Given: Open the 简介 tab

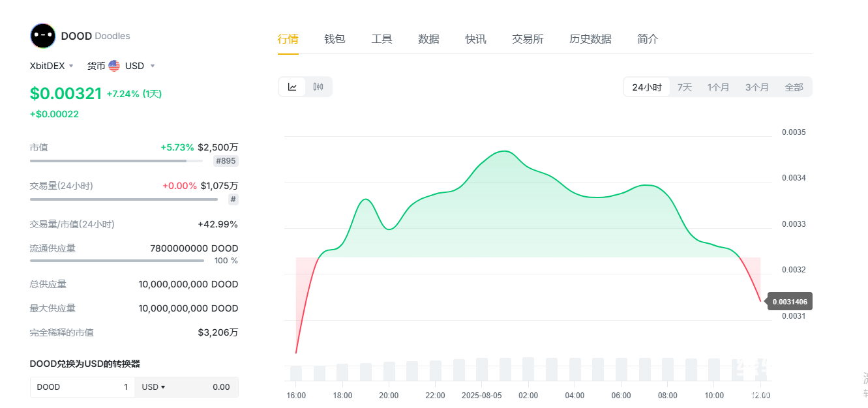Looking at the screenshot, I should (x=648, y=39).
